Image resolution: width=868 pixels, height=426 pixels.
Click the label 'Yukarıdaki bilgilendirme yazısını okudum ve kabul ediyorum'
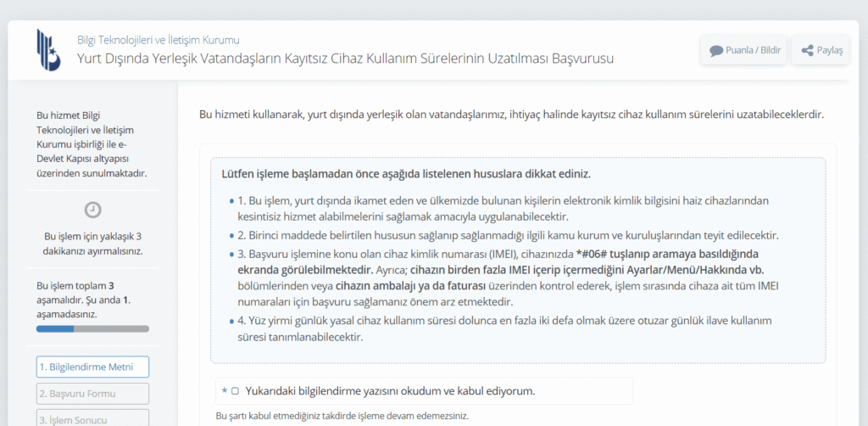(x=390, y=391)
